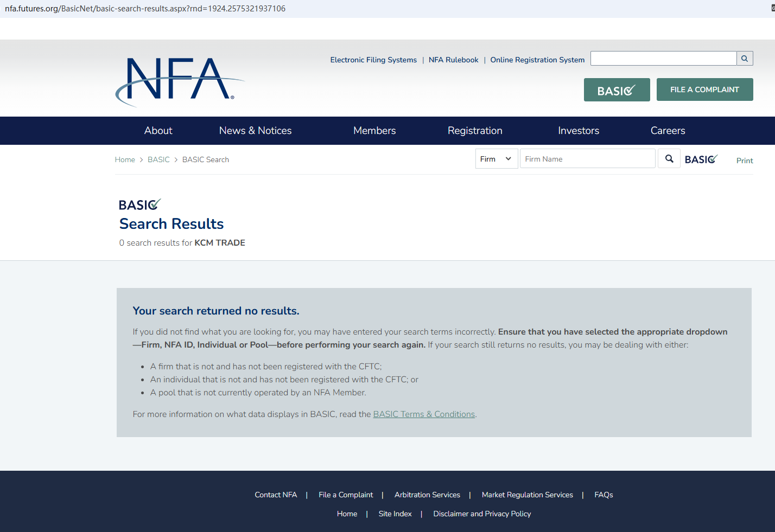Click the File a Complaint green button
Viewport: 775px width, 532px height.
705,89
